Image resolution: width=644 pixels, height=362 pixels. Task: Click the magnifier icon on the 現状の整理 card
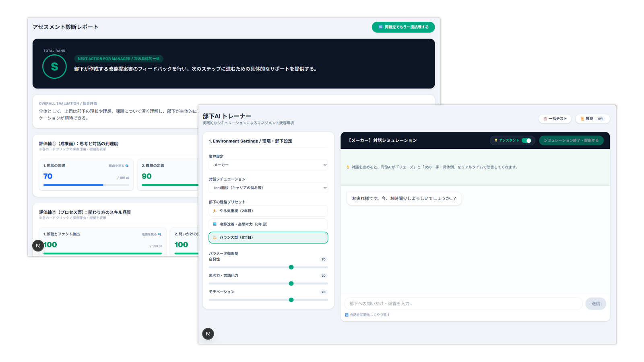tap(127, 166)
